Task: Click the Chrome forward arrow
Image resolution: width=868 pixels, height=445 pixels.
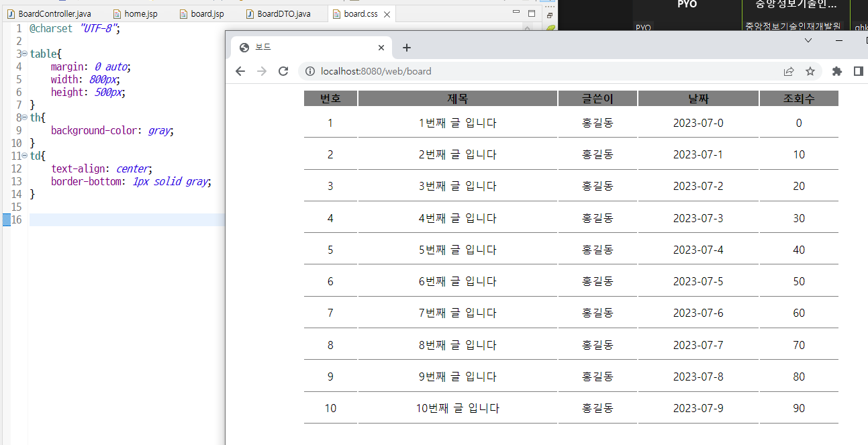Action: click(x=262, y=71)
